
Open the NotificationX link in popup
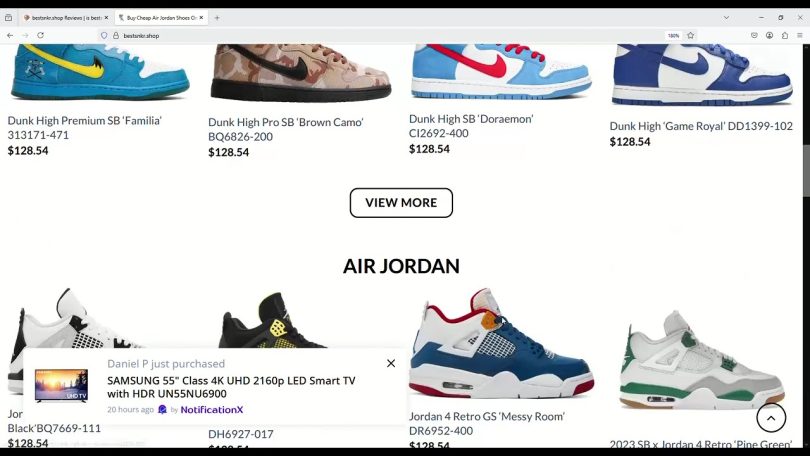tap(211, 410)
